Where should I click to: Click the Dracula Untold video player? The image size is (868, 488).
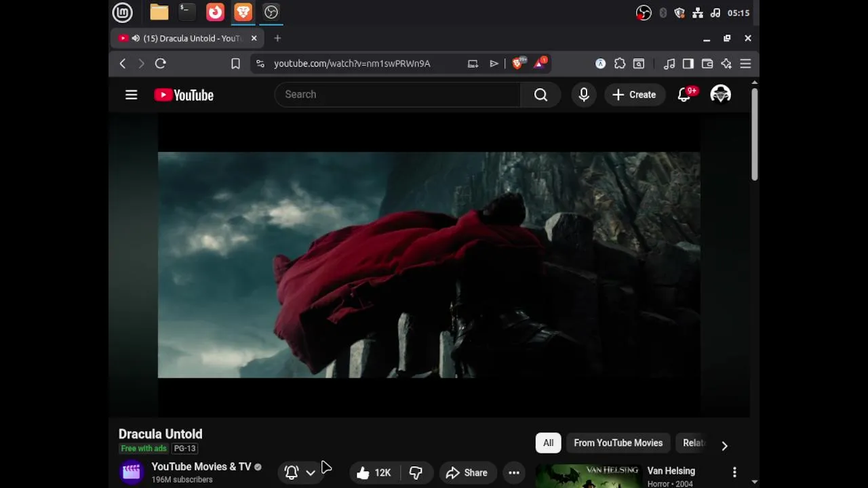[429, 265]
